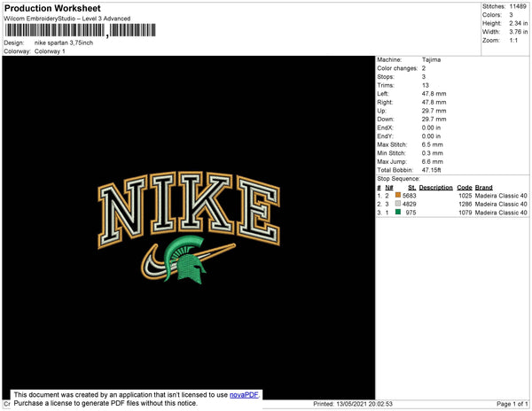Select 'Wilcom EmbroideryStudio – Level 3 Advanced' text
532x411 pixels.
[67, 19]
